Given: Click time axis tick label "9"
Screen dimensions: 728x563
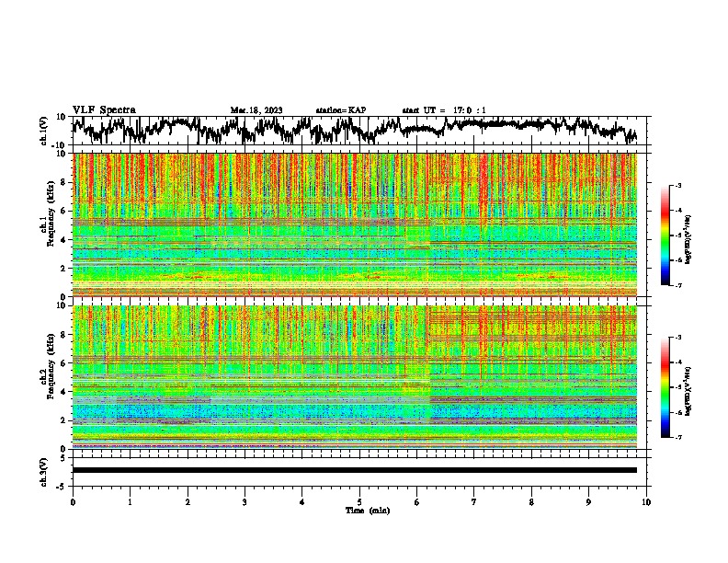Looking at the screenshot, I should point(588,502).
